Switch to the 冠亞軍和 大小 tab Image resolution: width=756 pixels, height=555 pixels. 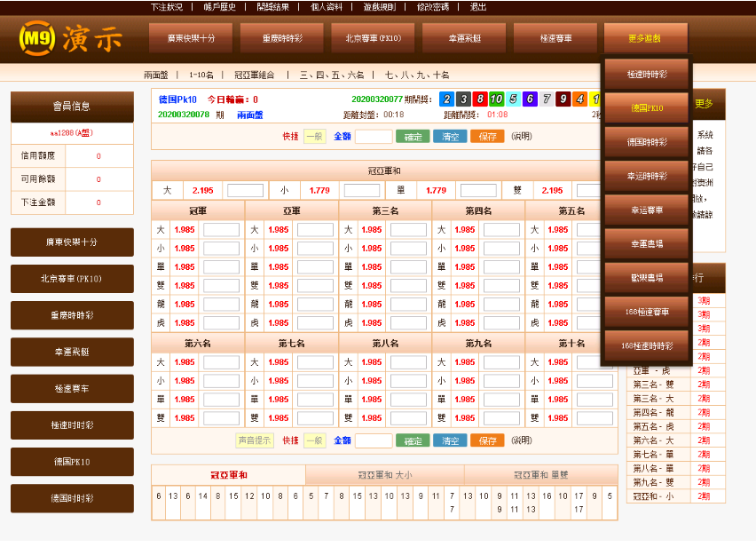coord(384,475)
